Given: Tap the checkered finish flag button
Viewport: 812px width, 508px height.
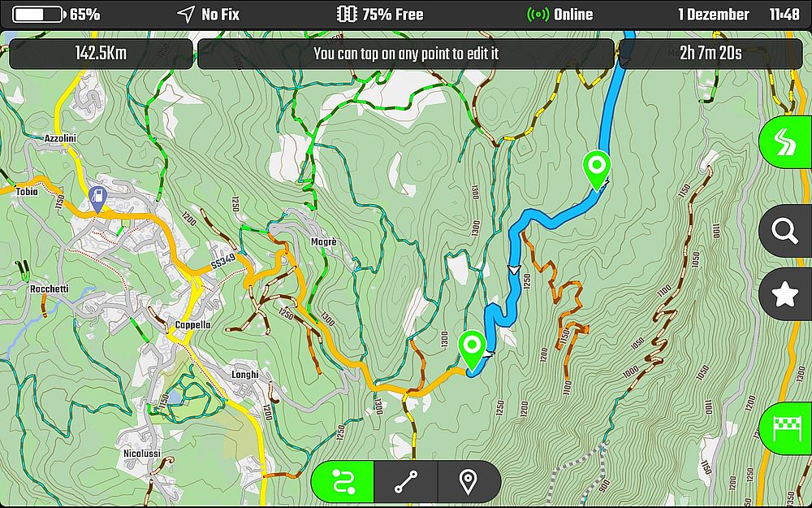Looking at the screenshot, I should (785, 428).
